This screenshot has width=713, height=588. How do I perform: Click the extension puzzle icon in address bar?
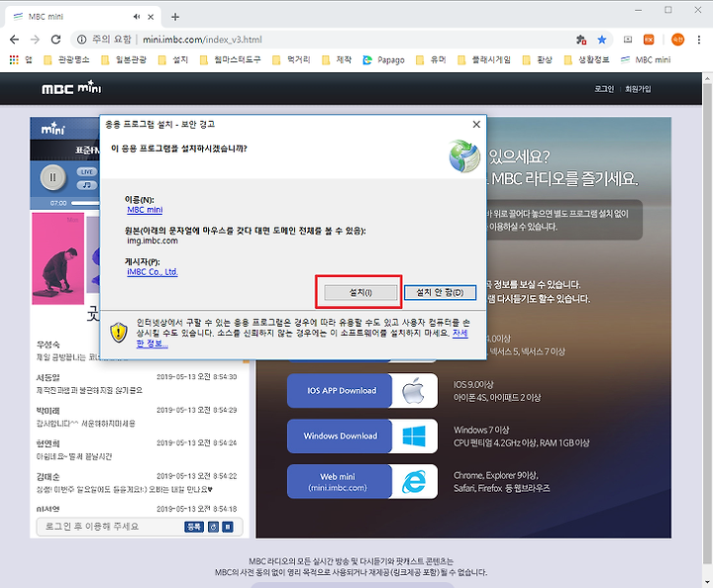coord(581,40)
